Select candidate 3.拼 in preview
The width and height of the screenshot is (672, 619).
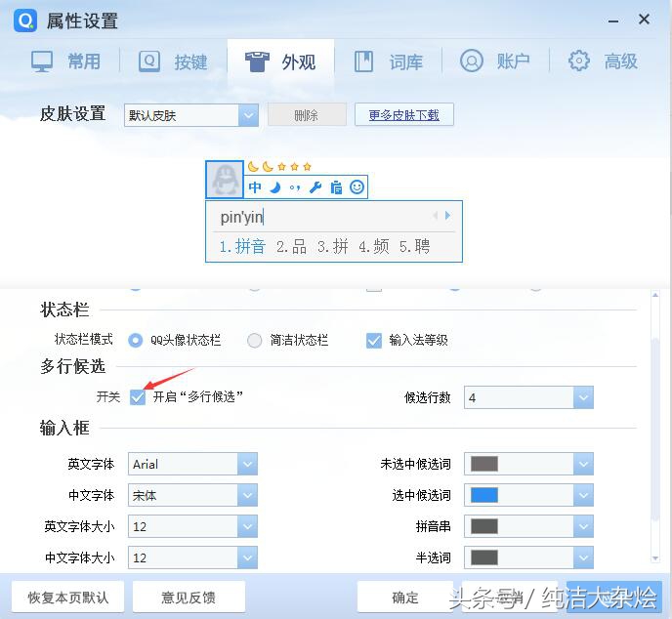tap(332, 247)
